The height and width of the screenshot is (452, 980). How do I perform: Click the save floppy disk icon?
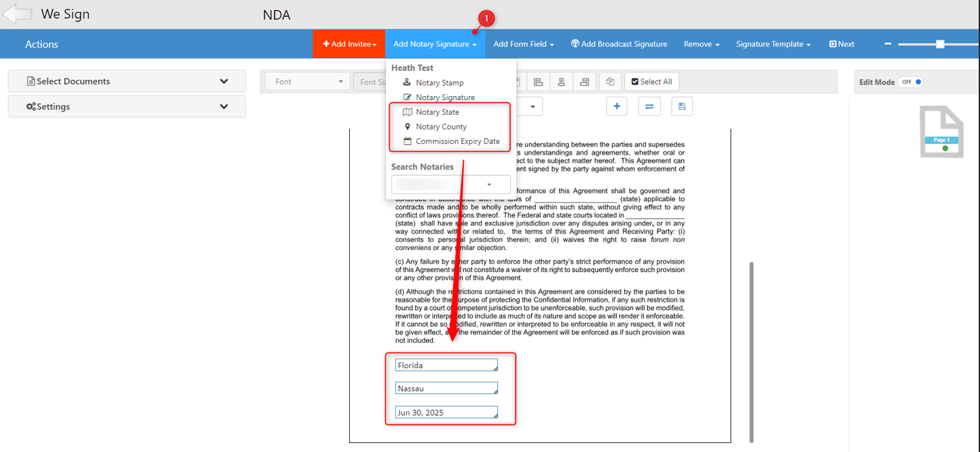click(682, 106)
